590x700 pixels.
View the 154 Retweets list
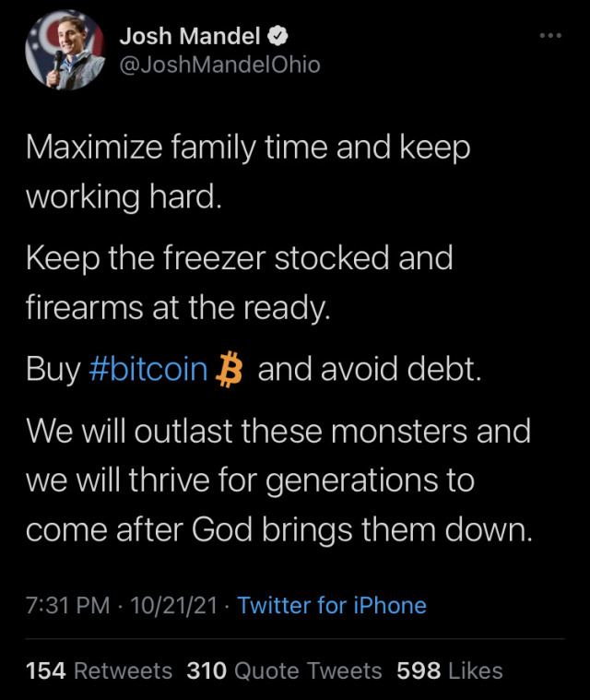coord(99,670)
